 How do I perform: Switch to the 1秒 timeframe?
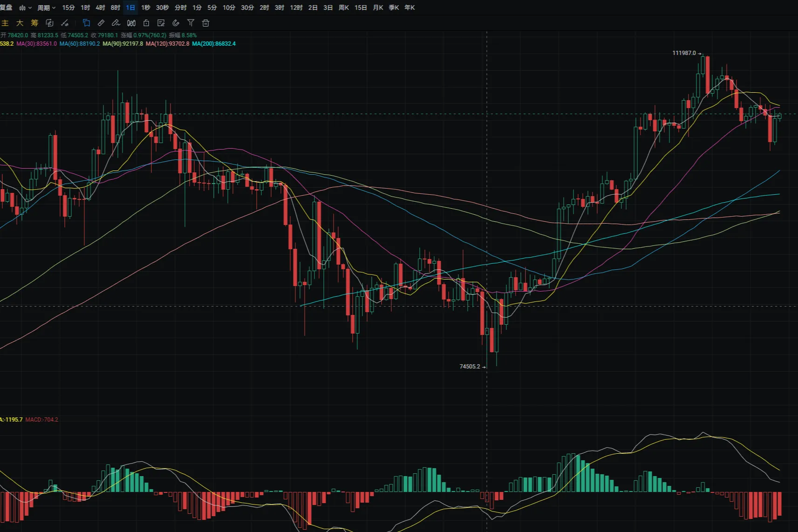coord(146,7)
